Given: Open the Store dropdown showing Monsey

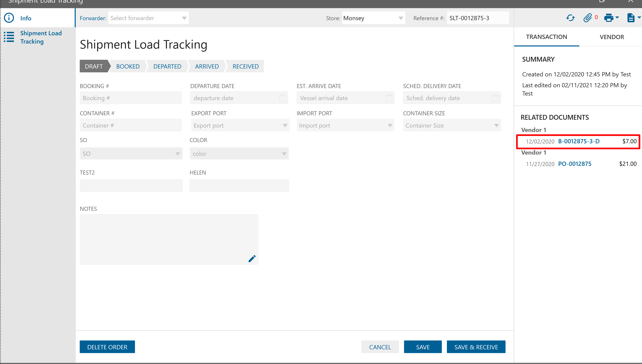Looking at the screenshot, I should click(x=401, y=18).
